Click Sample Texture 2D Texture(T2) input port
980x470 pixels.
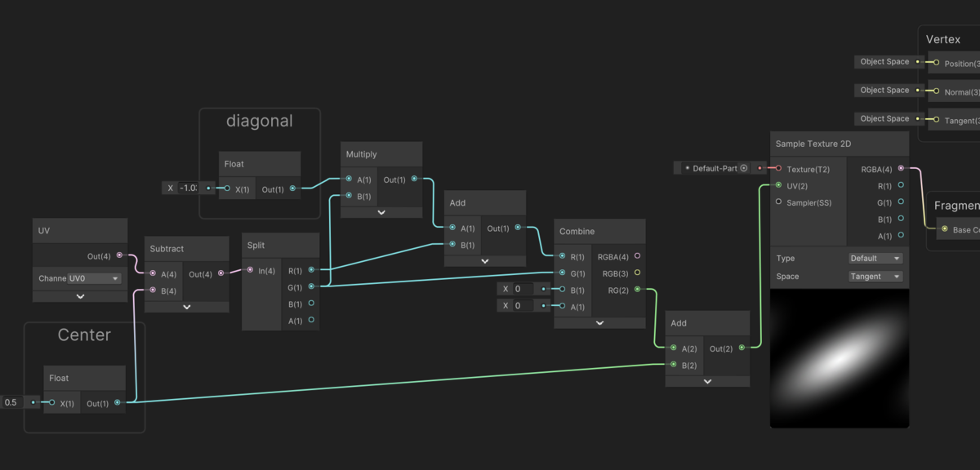point(778,168)
